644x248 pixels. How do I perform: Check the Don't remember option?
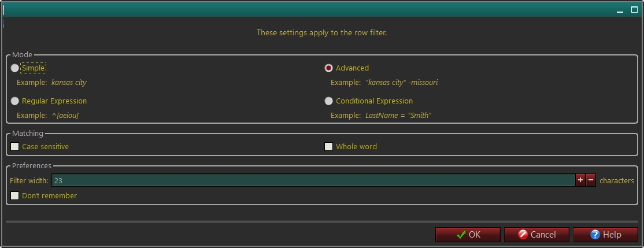tap(15, 196)
